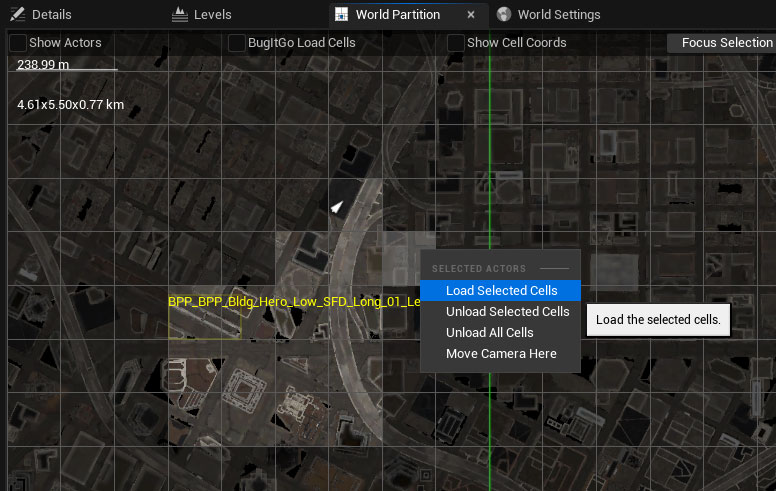Click the BPP_BPP_Bldg_Hero_Low_SFD_Long_01 actor label
The height and width of the screenshot is (491, 776).
tap(294, 301)
